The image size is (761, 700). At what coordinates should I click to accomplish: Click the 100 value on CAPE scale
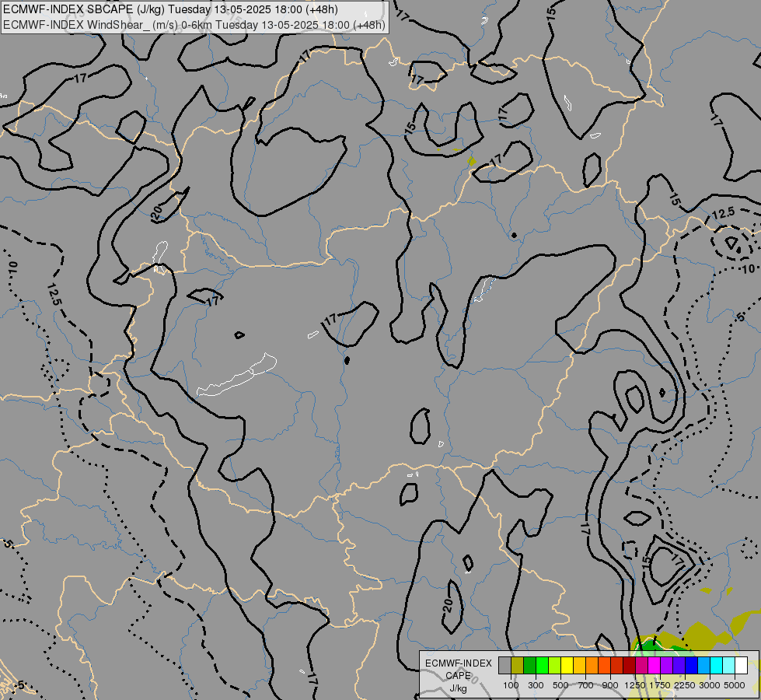click(511, 685)
